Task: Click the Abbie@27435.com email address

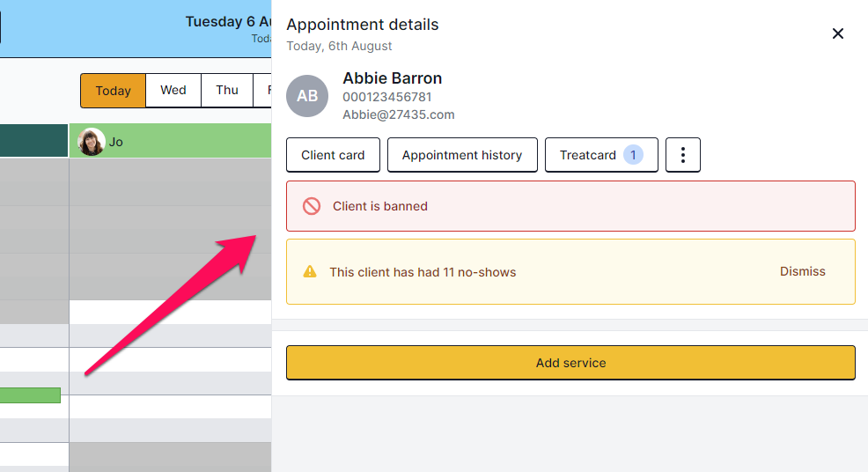Action: 399,114
